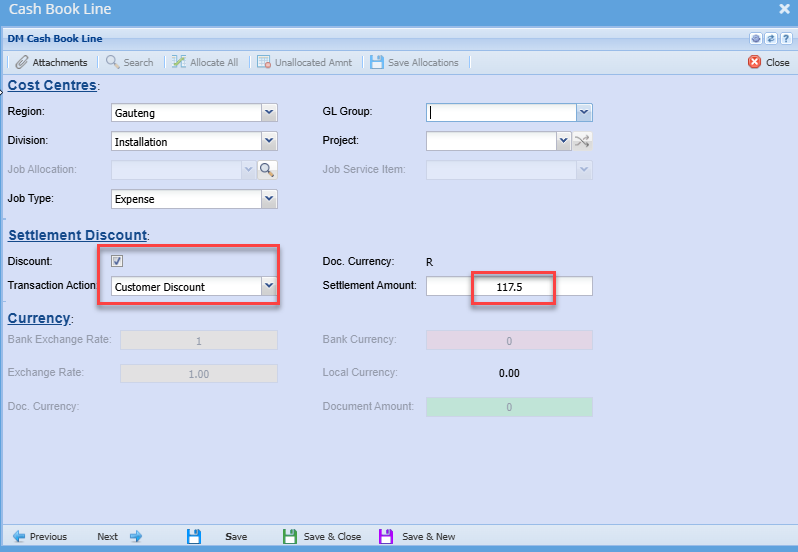Click the Job Allocation disabled field
The width and height of the screenshot is (798, 552).
coord(176,169)
